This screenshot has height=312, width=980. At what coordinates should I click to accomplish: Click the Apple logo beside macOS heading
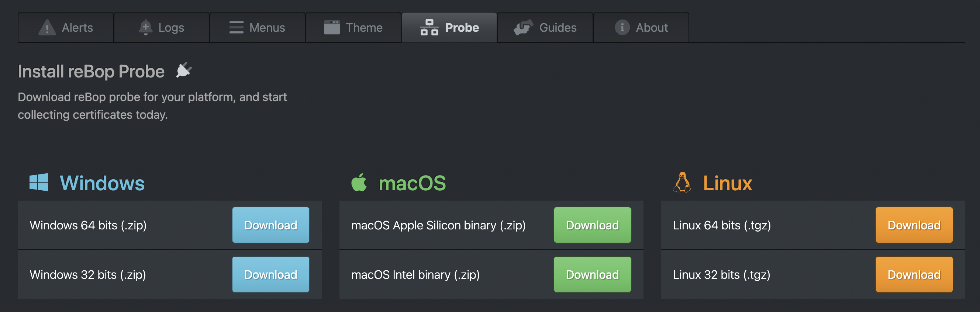pos(359,183)
